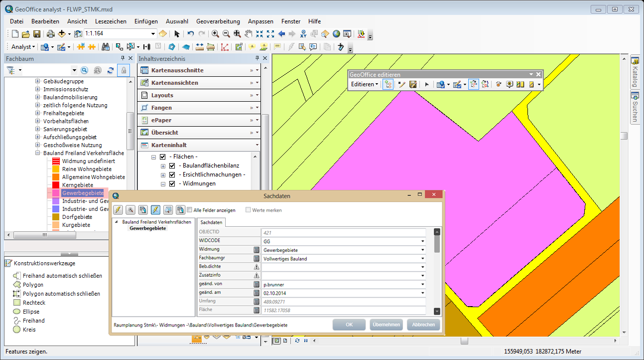This screenshot has height=360, width=644.
Task: Enable the Alle Felder anzeigen checkbox
Action: point(189,210)
